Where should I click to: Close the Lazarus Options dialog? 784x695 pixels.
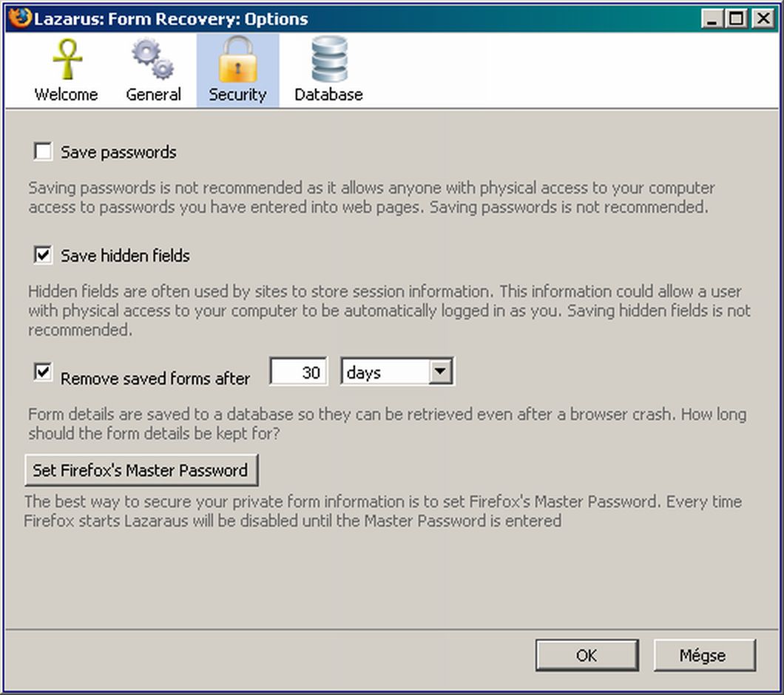(763, 19)
